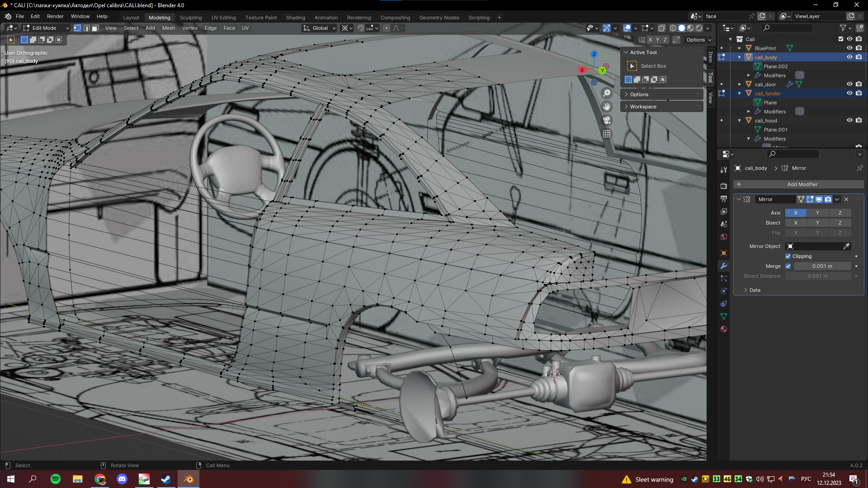Open the View sidebar tab

(x=710, y=98)
